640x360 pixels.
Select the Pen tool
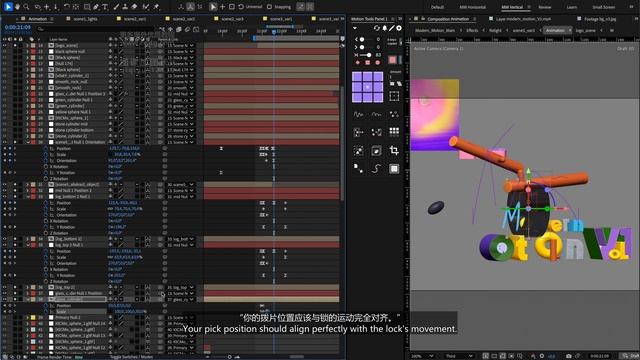point(96,7)
